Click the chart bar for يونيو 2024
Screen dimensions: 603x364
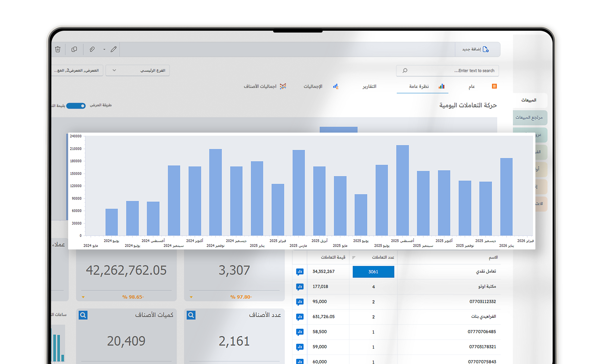112,222
